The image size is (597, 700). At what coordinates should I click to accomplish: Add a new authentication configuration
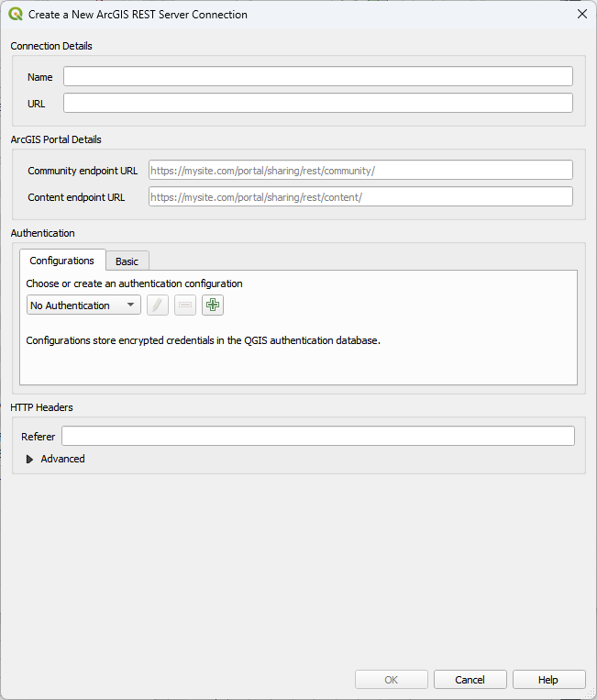[213, 306]
